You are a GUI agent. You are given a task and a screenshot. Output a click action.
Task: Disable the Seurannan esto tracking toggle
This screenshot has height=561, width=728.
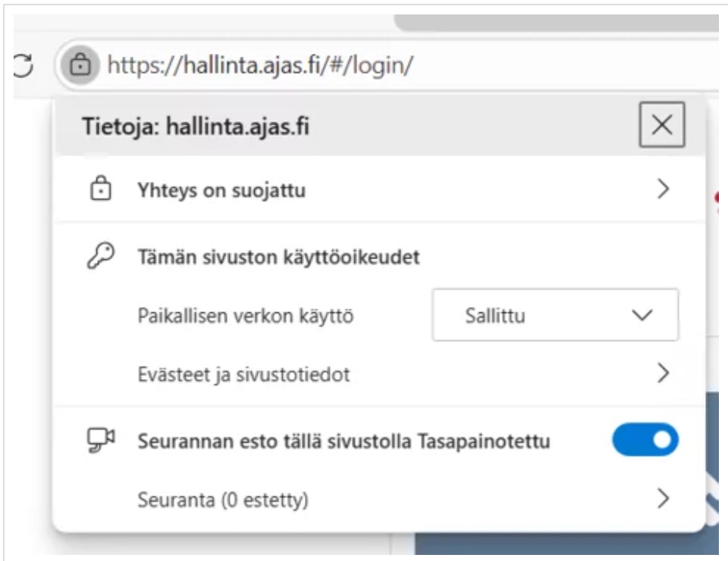[x=645, y=440]
